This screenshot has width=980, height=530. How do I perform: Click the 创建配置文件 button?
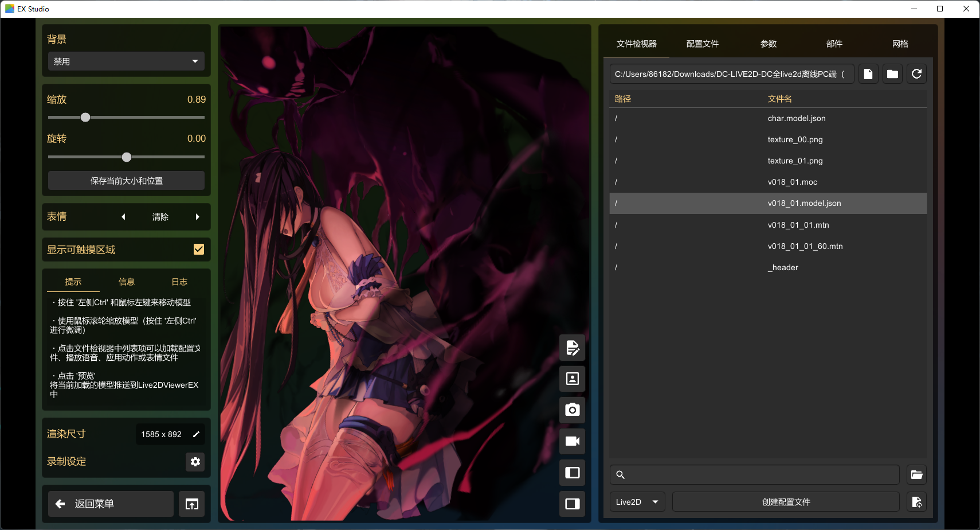coord(786,502)
